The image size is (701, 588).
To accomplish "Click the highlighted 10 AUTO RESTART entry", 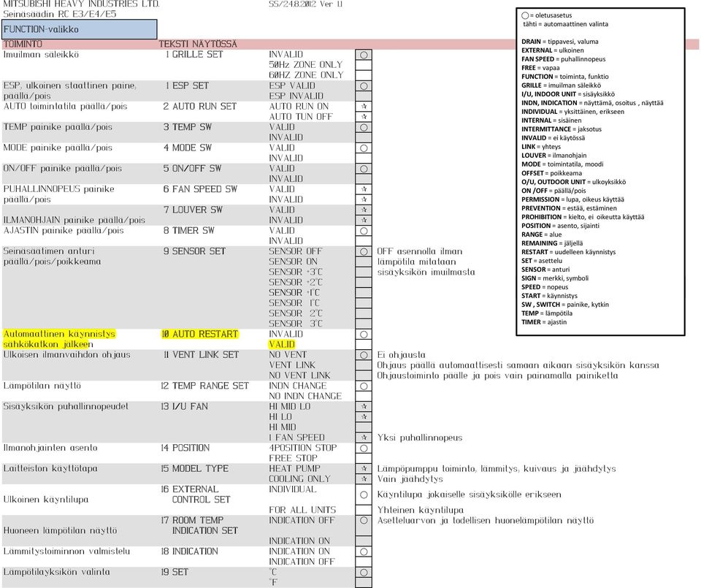I will click(199, 334).
